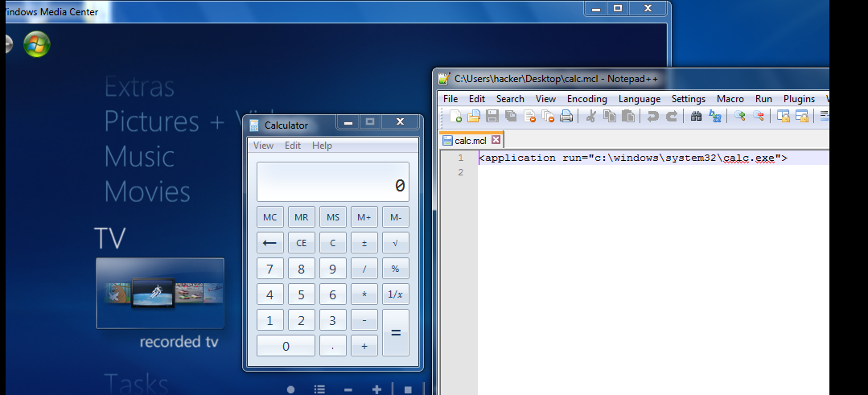Open the View menu in Notepad++

[545, 99]
